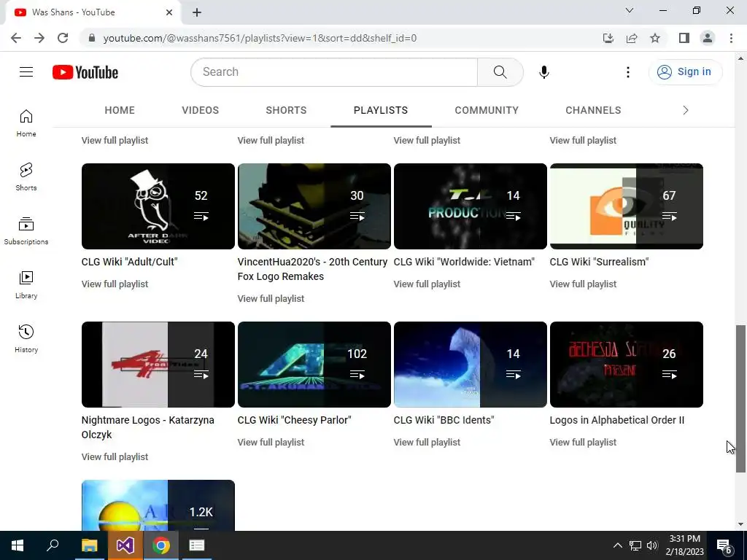Open the Cheesy Parlor 102-video thumbnail
The height and width of the screenshot is (560, 747).
pyautogui.click(x=314, y=365)
